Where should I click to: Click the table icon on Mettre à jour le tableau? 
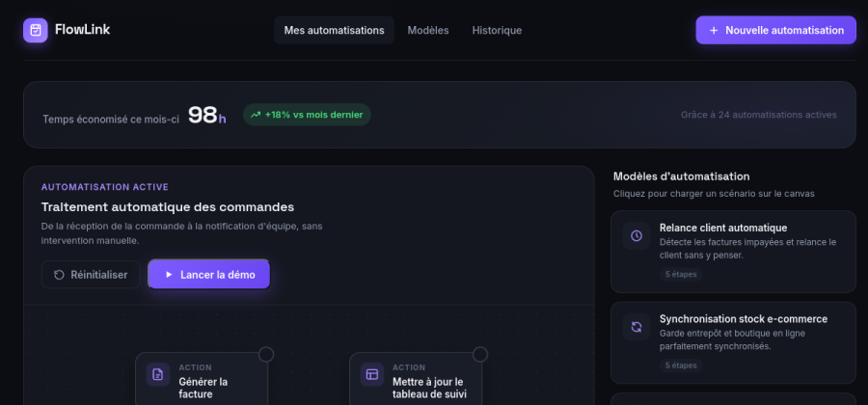[x=372, y=374]
